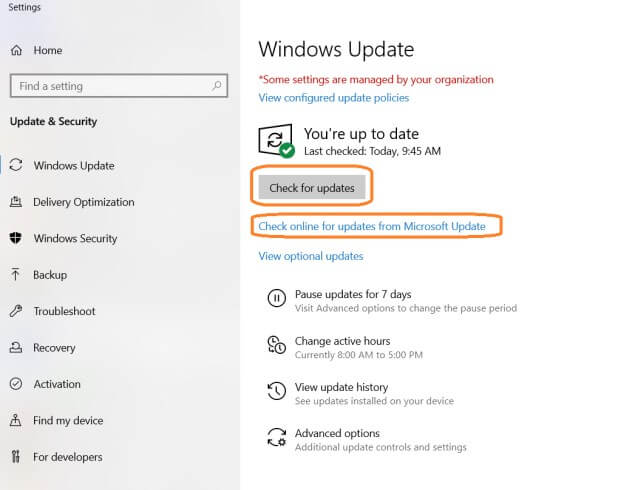The width and height of the screenshot is (620, 490).
Task: Select the Delivery Optimization icon
Action: click(x=16, y=202)
